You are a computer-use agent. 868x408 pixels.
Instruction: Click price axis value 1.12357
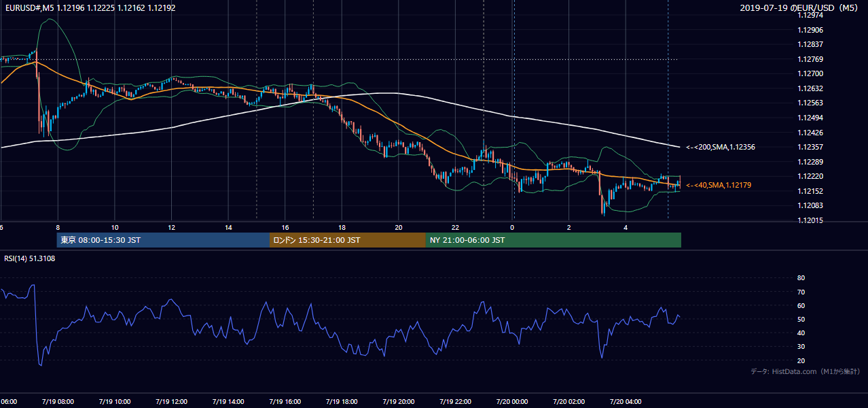(x=810, y=147)
